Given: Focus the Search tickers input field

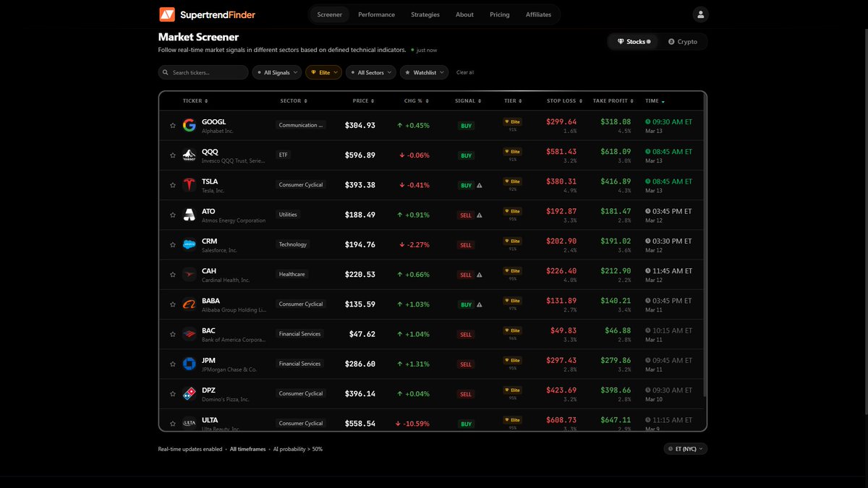Looking at the screenshot, I should (x=203, y=72).
